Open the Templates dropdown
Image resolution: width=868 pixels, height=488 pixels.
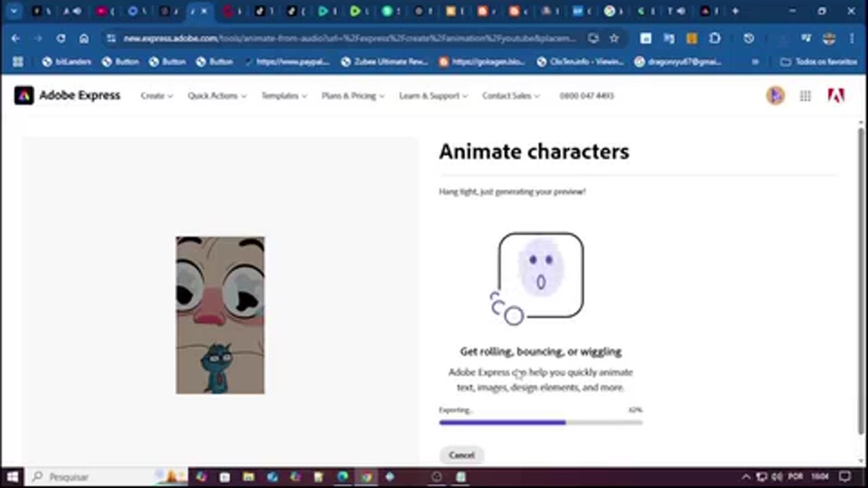(x=284, y=96)
